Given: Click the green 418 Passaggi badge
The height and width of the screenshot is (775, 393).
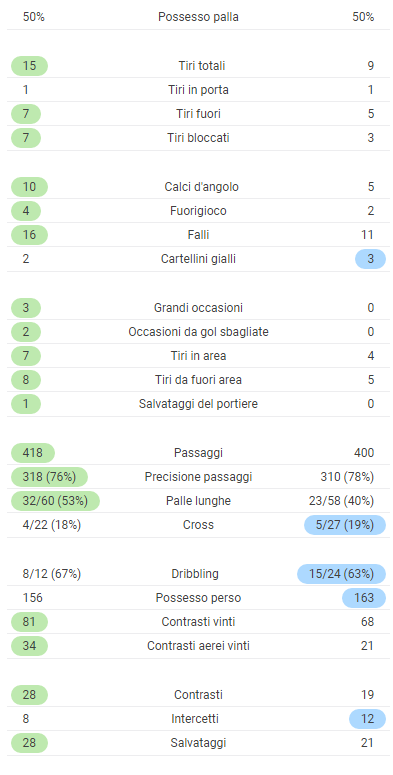Looking at the screenshot, I should tap(33, 453).
